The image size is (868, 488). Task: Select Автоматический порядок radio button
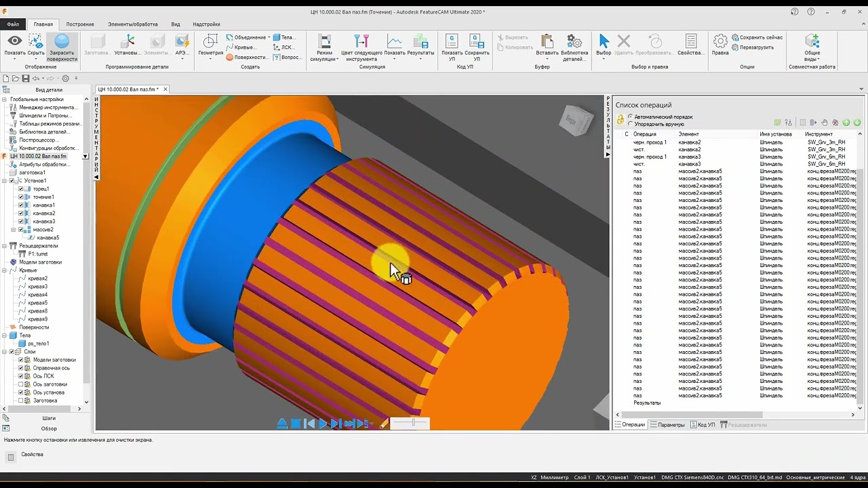[x=631, y=117]
